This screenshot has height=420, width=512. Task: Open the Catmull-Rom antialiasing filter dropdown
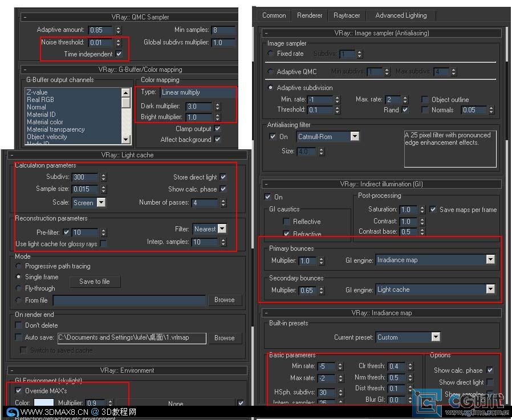click(x=328, y=136)
